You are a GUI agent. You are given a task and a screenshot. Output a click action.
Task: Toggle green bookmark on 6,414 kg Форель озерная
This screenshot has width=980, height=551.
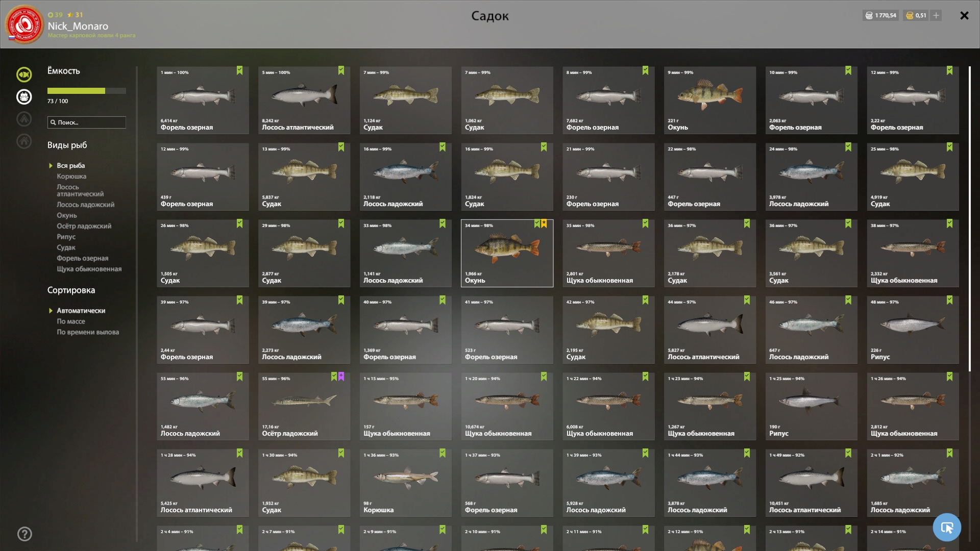pos(239,70)
